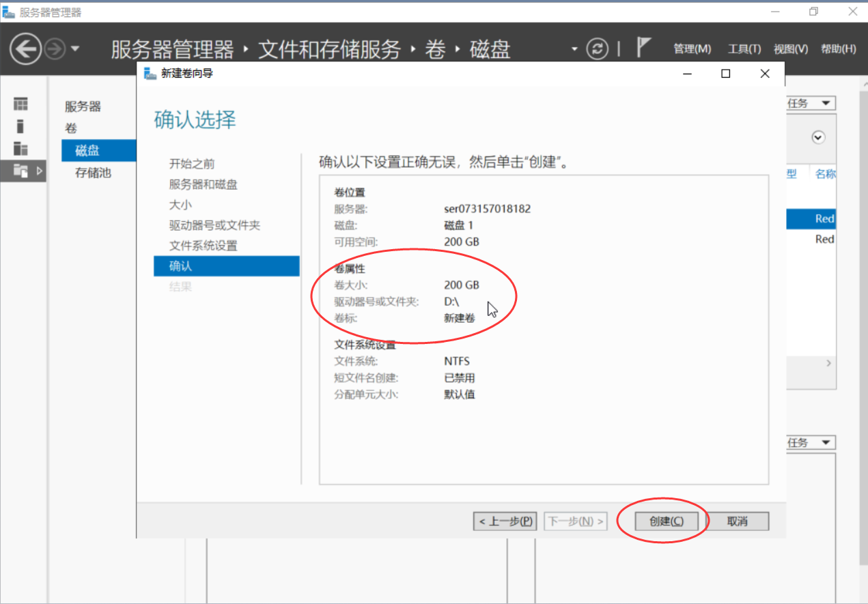Open the notifications flag icon

[x=643, y=48]
